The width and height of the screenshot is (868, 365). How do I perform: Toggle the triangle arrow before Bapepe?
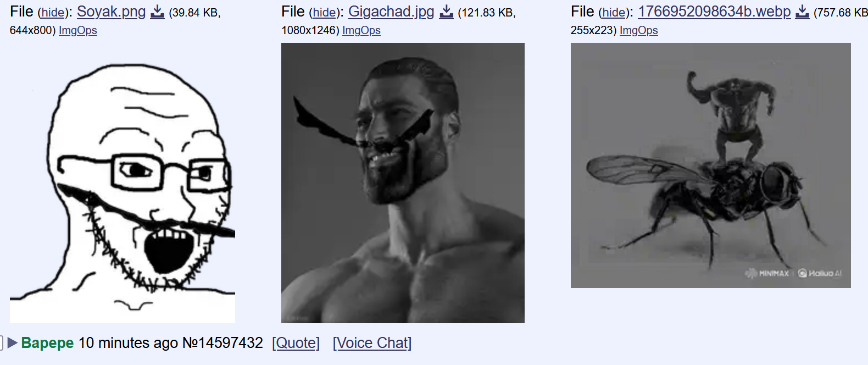point(13,343)
